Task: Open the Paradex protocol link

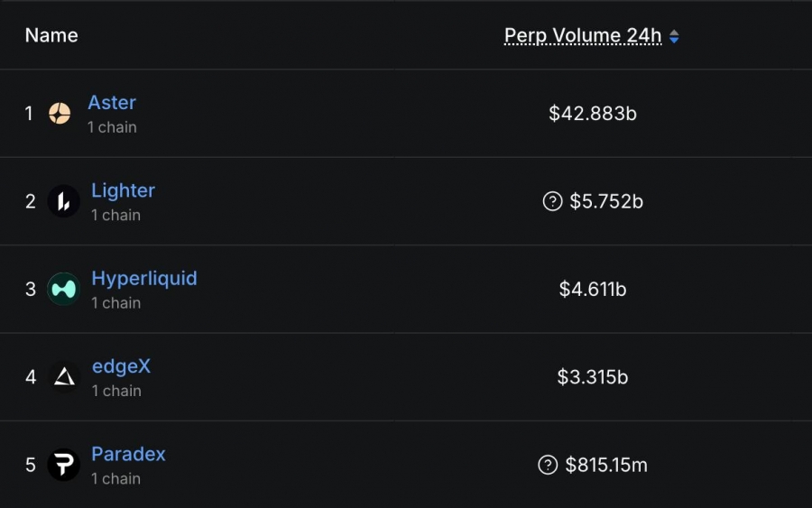Action: coord(128,454)
